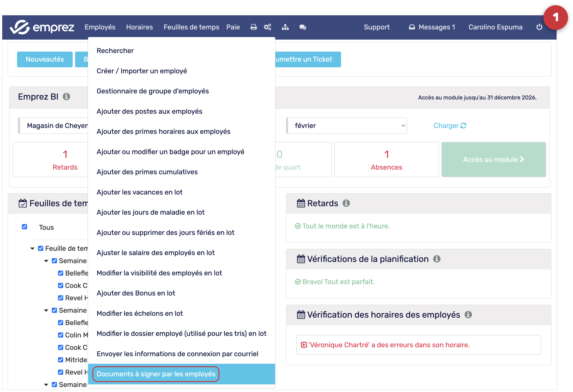
Task: Open the chat bubbles icon
Action: 303,27
